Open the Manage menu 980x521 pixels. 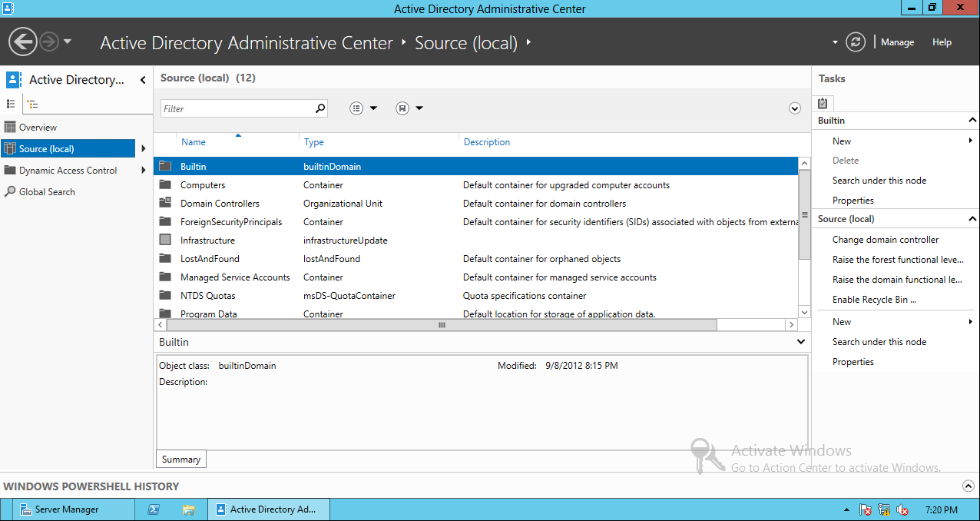pos(896,42)
